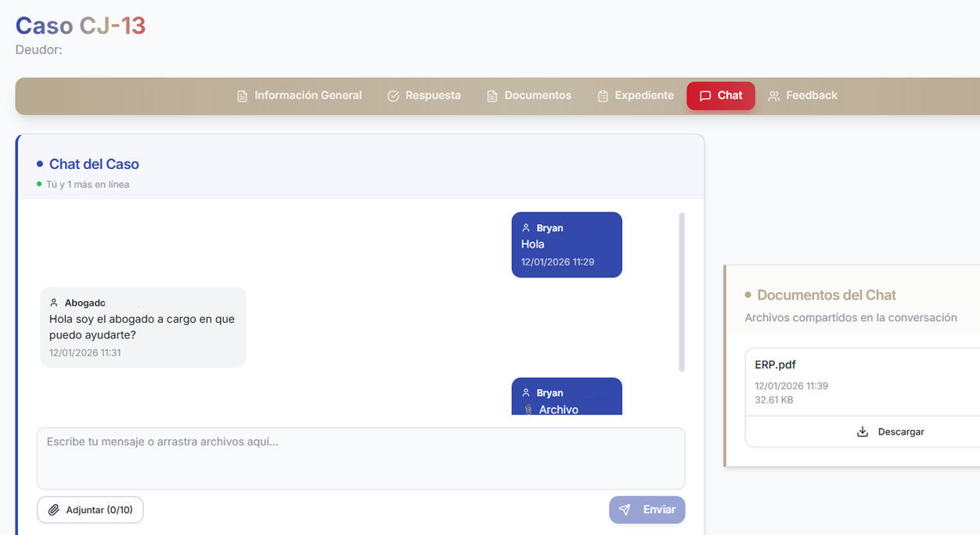Screen dimensions: 980x535
Task: Click the user icon next to Abogado
Action: (54, 303)
